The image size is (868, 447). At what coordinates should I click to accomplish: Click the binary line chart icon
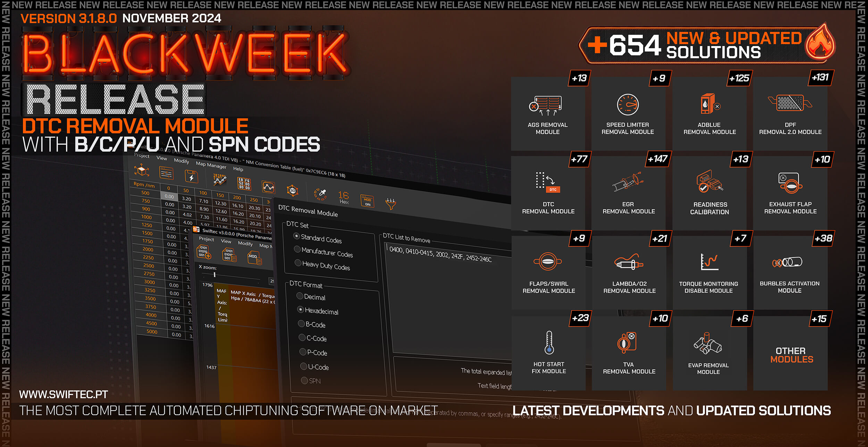(x=219, y=179)
